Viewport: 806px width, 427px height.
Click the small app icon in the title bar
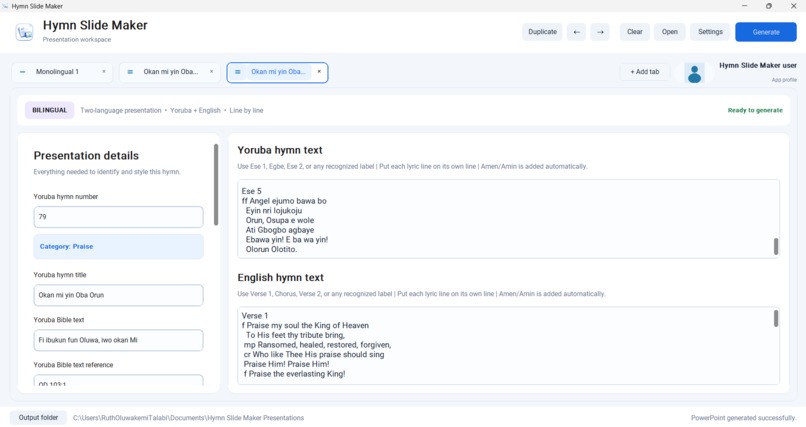(5, 6)
